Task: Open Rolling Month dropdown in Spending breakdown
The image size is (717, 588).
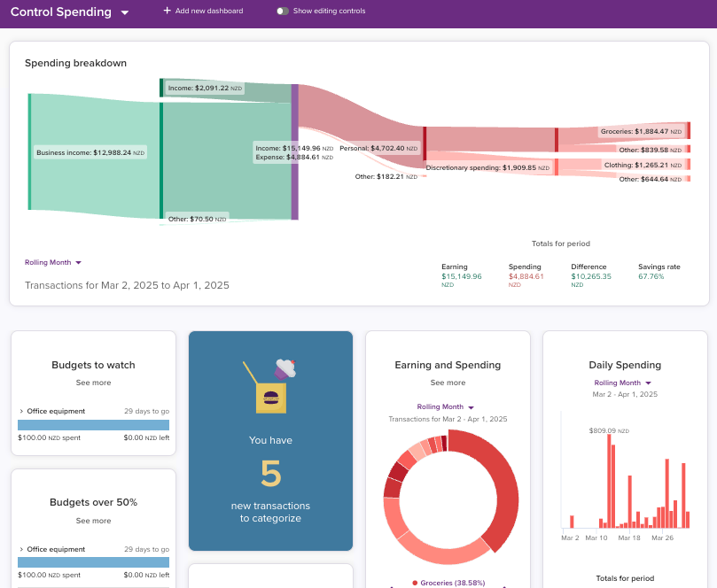Action: 53,262
